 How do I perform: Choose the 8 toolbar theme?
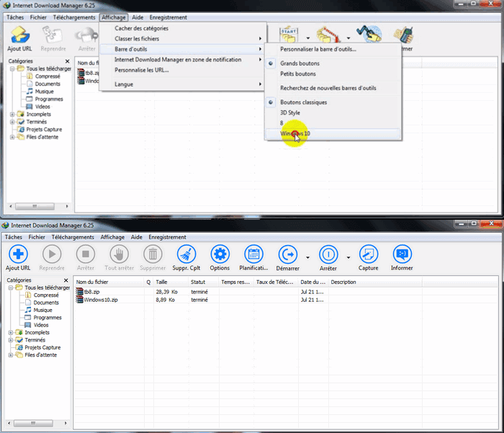point(282,123)
